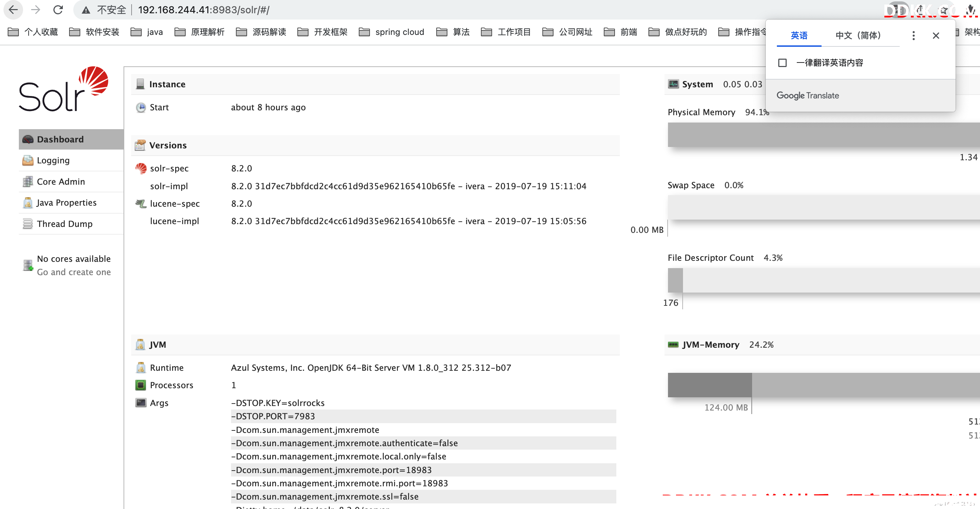Click the Physical Memory usage bar
980x509 pixels.
(824, 135)
